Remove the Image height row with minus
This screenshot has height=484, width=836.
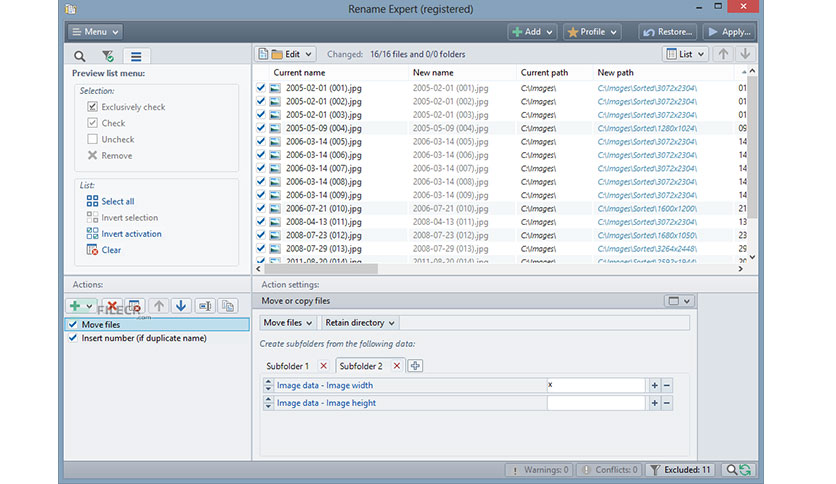(x=666, y=403)
